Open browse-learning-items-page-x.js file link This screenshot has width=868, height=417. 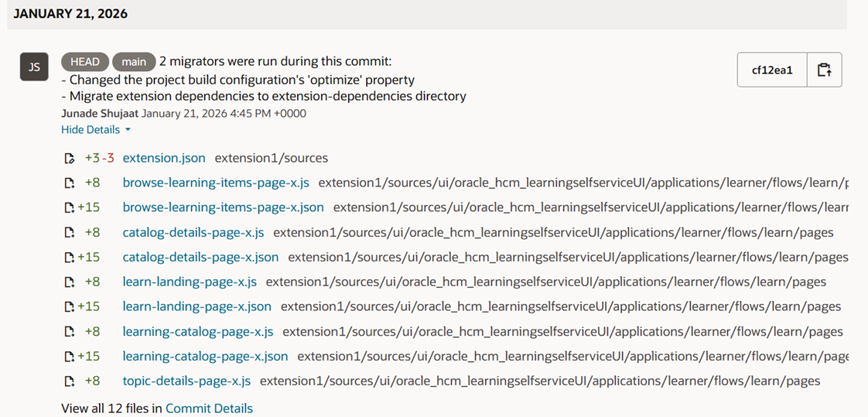click(x=216, y=183)
